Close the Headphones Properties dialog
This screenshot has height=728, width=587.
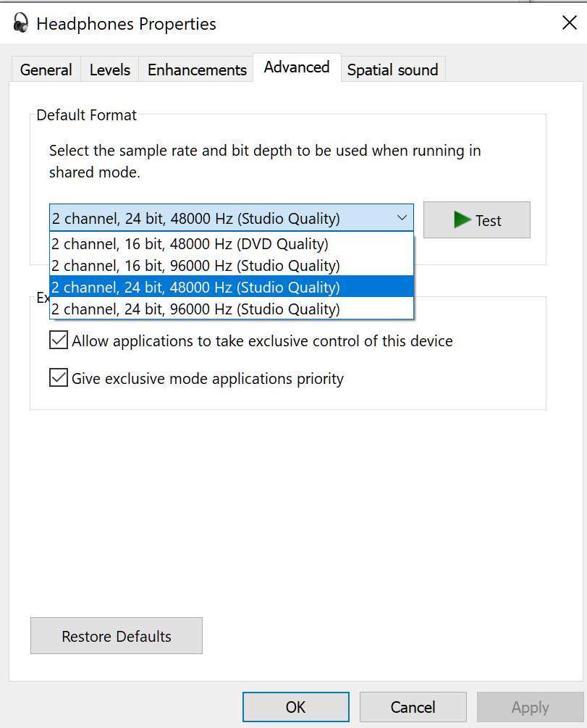569,23
